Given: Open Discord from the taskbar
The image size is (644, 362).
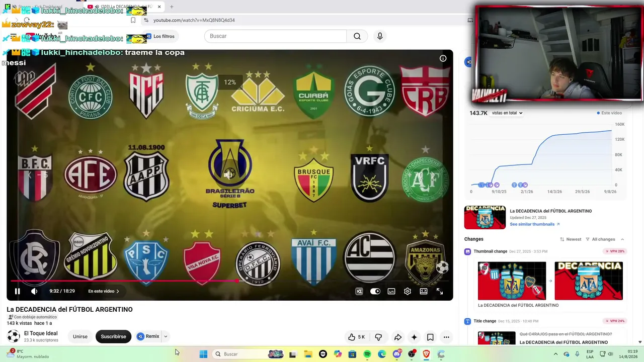Looking at the screenshot, I should [397, 354].
